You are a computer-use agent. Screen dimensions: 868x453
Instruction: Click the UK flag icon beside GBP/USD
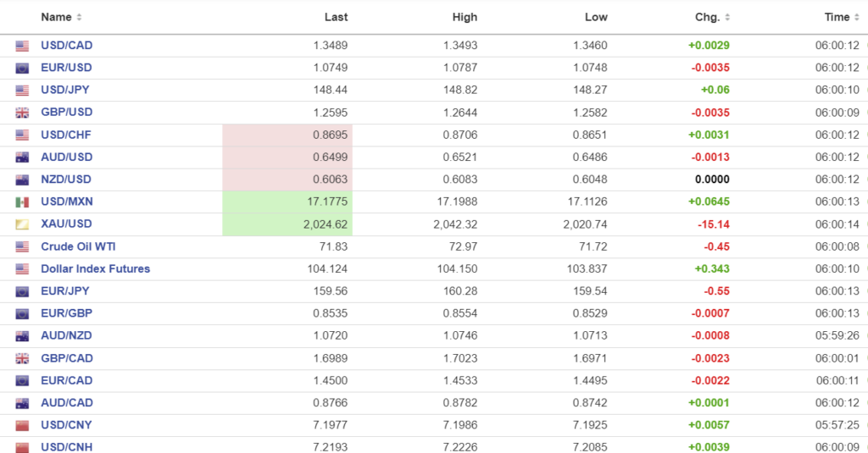pyautogui.click(x=22, y=113)
